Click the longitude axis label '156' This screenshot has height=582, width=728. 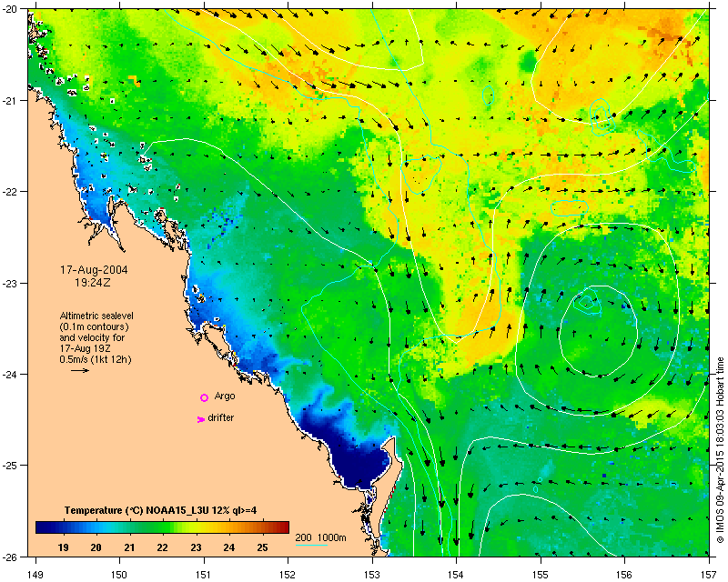pyautogui.click(x=625, y=574)
